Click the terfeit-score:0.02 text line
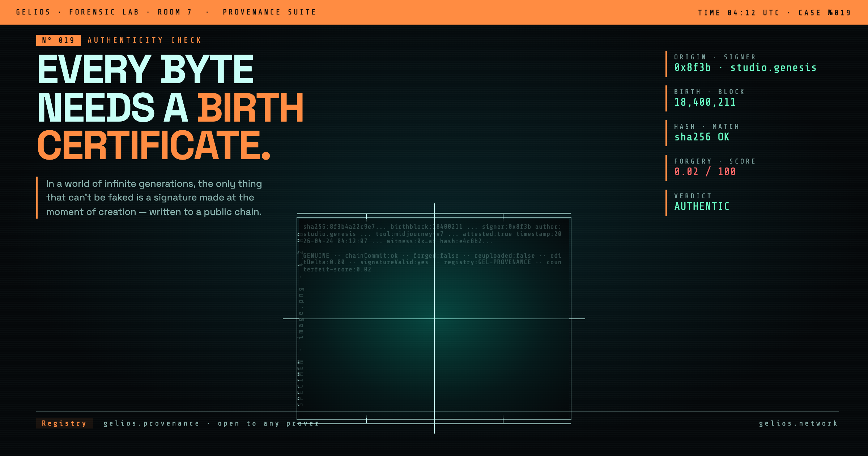Image resolution: width=868 pixels, height=456 pixels. tap(337, 270)
